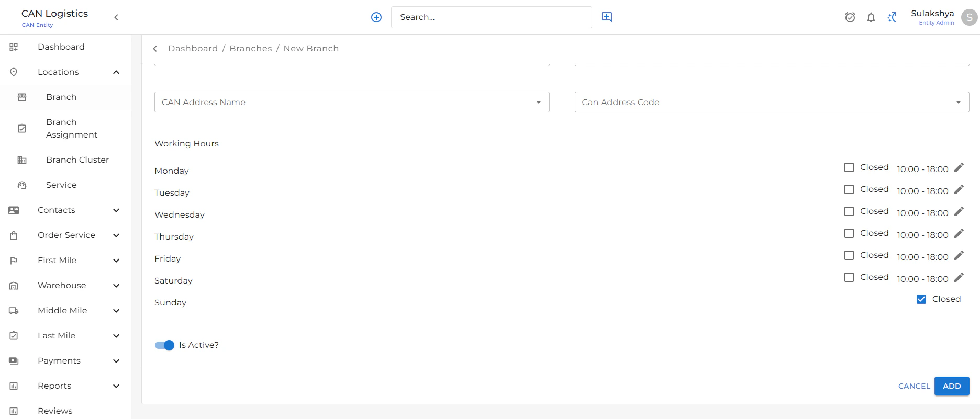Viewport: 980px width, 419px height.
Task: Click the Last Mile checkbox icon
Action: pyautogui.click(x=14, y=336)
